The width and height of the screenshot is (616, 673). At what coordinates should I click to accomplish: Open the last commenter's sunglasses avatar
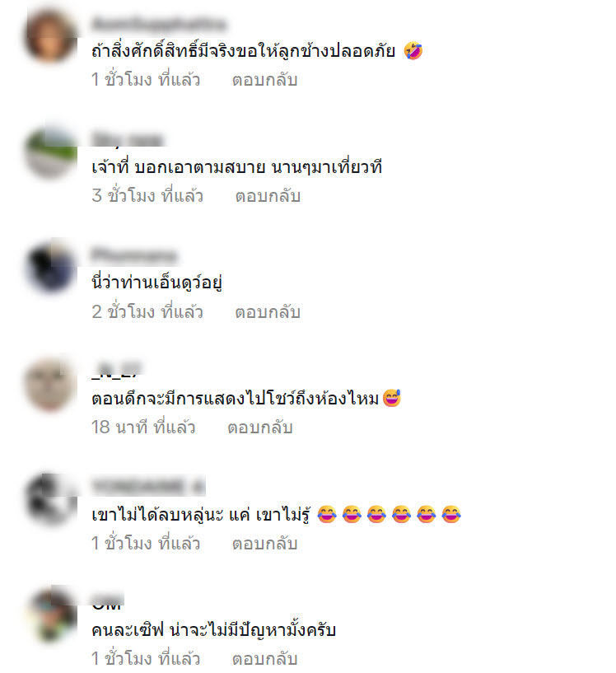(x=50, y=616)
